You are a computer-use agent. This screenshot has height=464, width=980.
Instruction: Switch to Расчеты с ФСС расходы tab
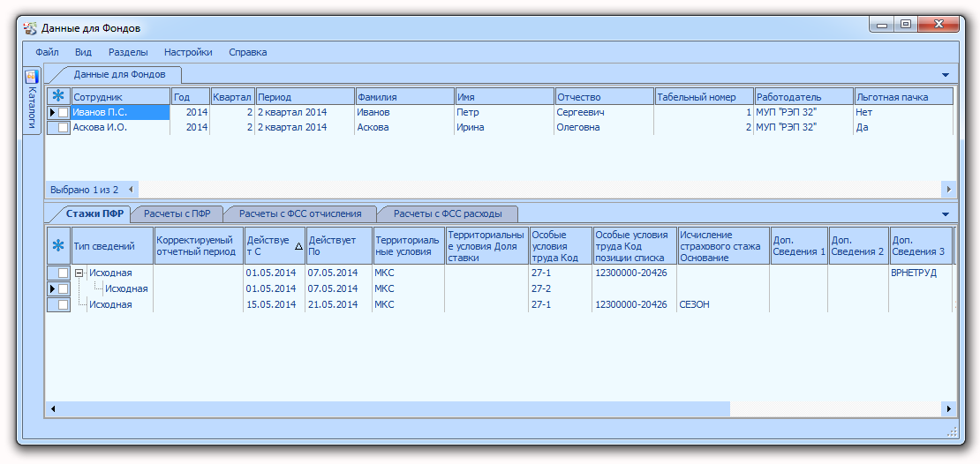point(448,213)
